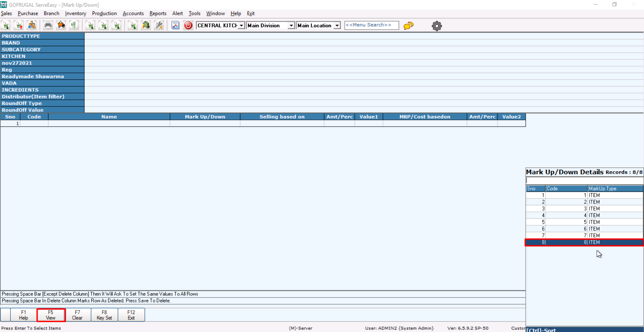Open the Help menu in menu bar
Screen dimensions: 644x332
236,13
